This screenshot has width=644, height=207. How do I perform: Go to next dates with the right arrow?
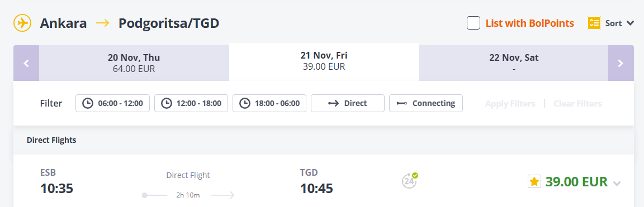[x=621, y=63]
